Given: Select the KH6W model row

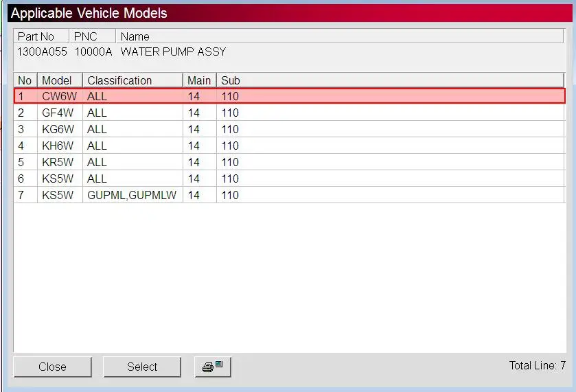Looking at the screenshot, I should click(x=289, y=146).
